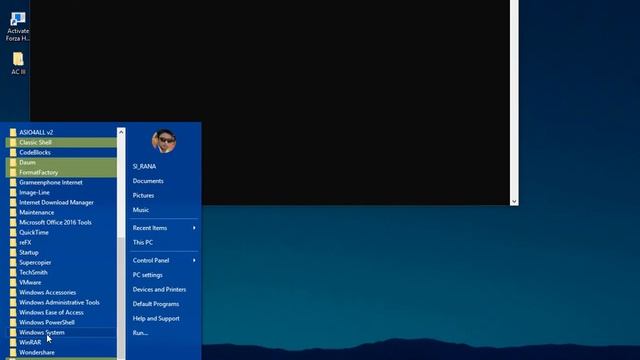This screenshot has height=360, width=640.
Task: Click the Microsoft Office 2016 Tools folder icon
Action: tap(13, 222)
